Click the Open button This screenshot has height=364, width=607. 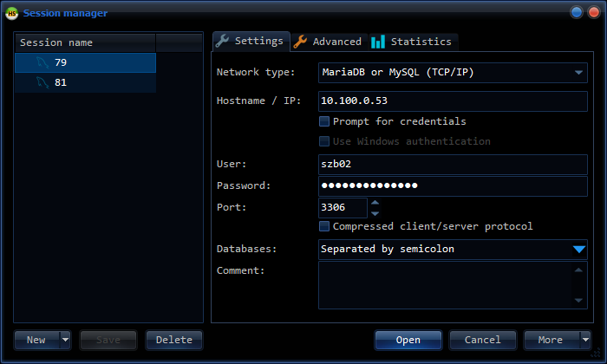408,340
